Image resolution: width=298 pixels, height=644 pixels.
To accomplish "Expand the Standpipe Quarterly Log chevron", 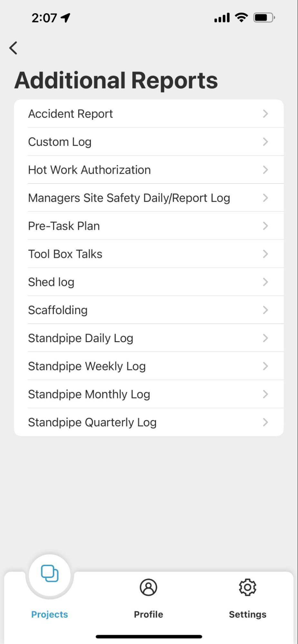I will pyautogui.click(x=265, y=422).
